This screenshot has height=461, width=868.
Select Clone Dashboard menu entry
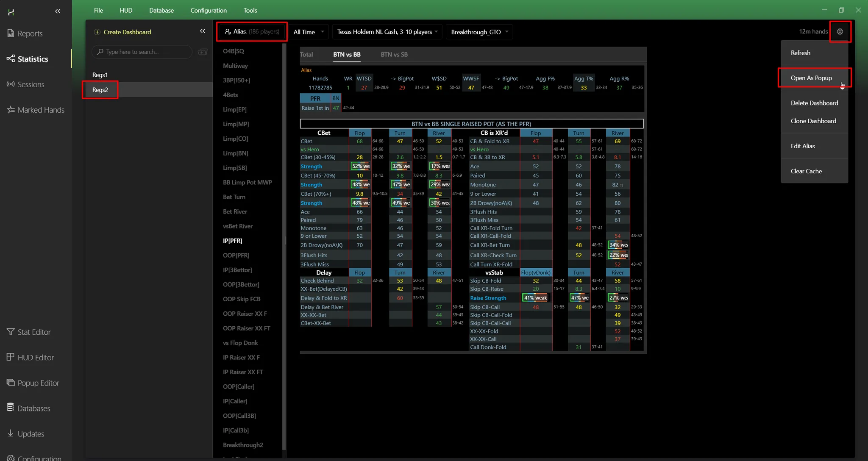coord(813,121)
